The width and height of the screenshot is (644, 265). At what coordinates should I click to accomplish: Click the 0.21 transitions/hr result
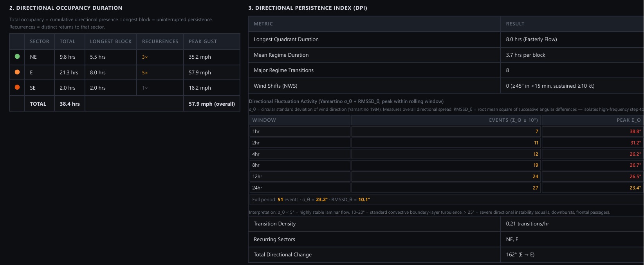(527, 224)
